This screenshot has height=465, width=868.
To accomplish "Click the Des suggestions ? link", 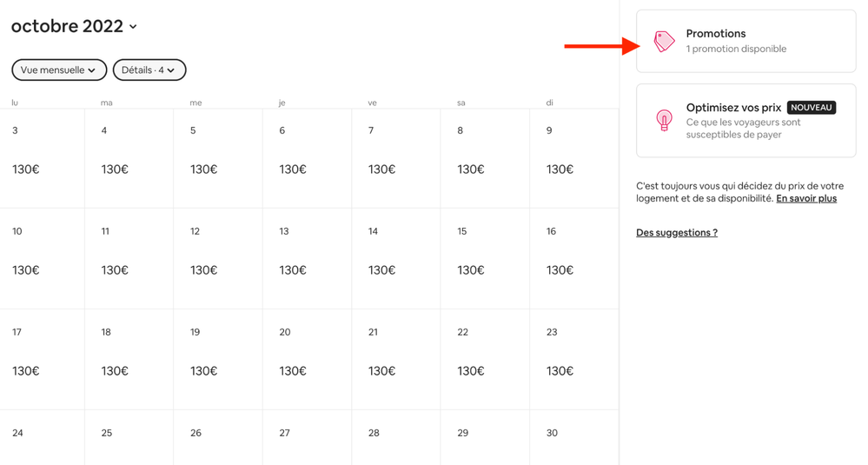I will [x=677, y=233].
